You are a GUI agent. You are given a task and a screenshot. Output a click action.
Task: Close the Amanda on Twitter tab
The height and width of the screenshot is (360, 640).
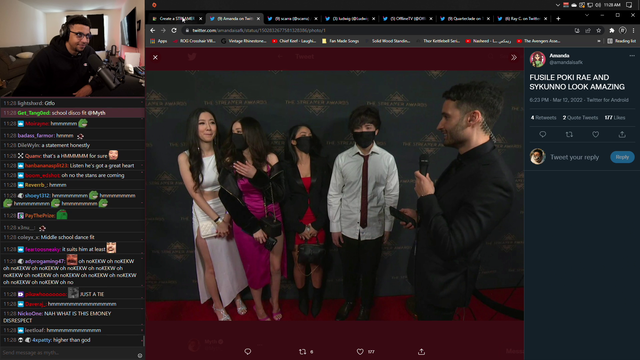pyautogui.click(x=258, y=19)
